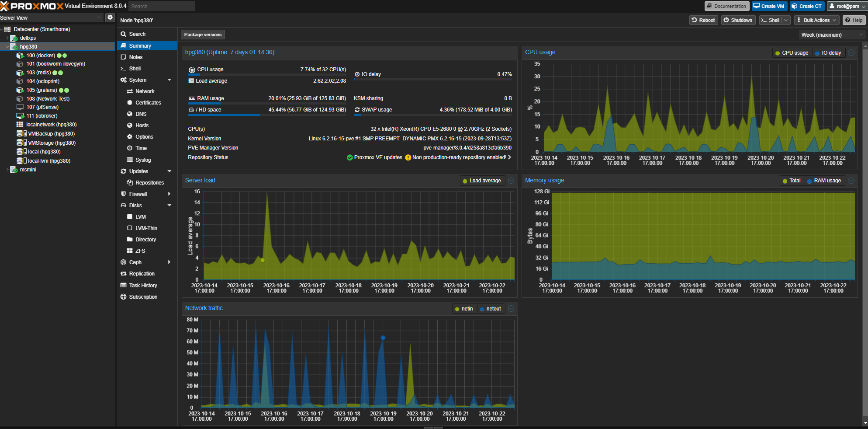The width and height of the screenshot is (868, 429).
Task: Click the Reboot button
Action: coord(703,20)
